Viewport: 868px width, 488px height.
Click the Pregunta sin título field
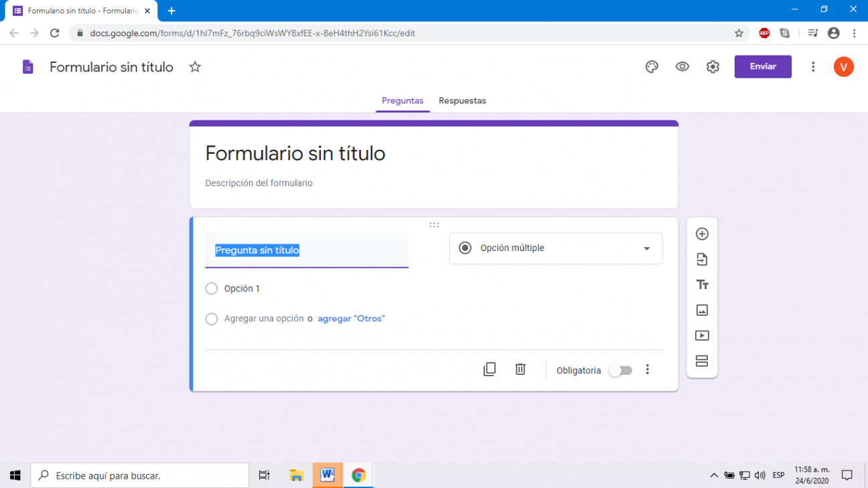click(x=307, y=250)
